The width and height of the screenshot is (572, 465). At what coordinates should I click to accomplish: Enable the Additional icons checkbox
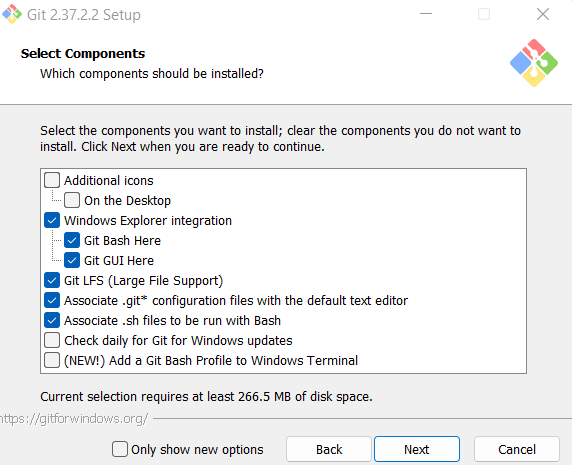point(52,180)
